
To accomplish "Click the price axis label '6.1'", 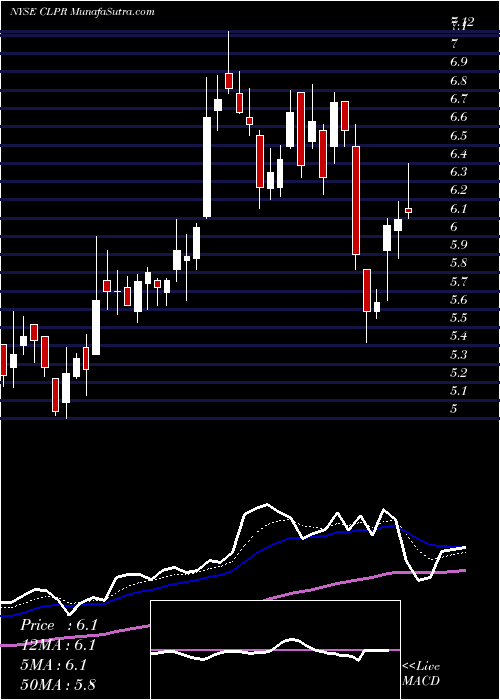I will 458,208.
